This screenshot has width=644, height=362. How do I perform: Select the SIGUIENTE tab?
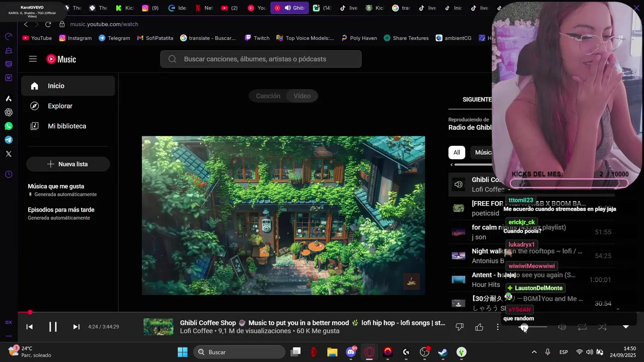(x=476, y=100)
